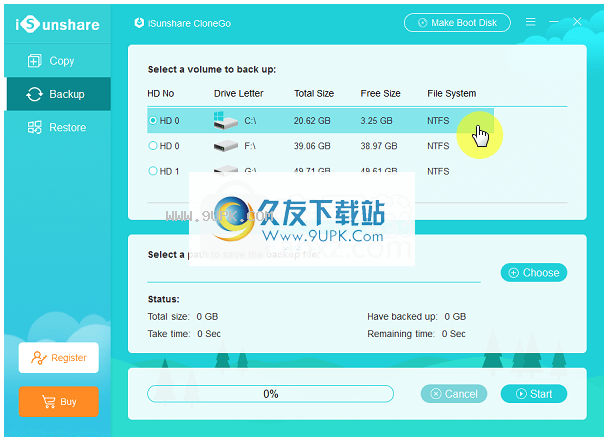Viewport: 604px width, 438px height.
Task: Click the Windows drive icon for C:\
Action: 225,121
